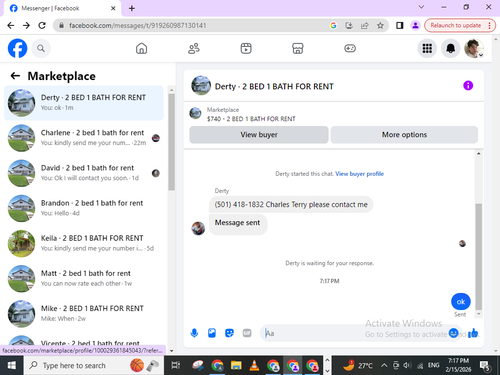Open Charlene 2 bed 1 bath conversation
The height and width of the screenshot is (375, 500).
(84, 138)
